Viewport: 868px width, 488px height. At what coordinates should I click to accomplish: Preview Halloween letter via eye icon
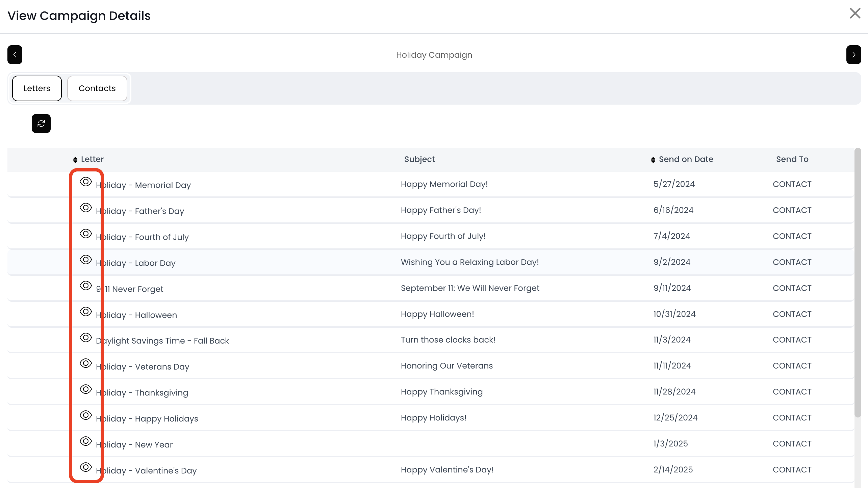click(x=86, y=311)
